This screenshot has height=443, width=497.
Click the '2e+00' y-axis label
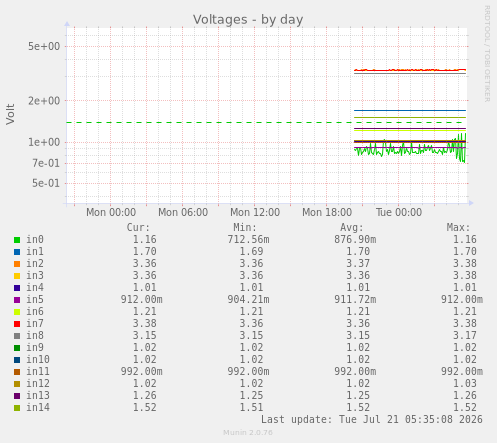[44, 101]
